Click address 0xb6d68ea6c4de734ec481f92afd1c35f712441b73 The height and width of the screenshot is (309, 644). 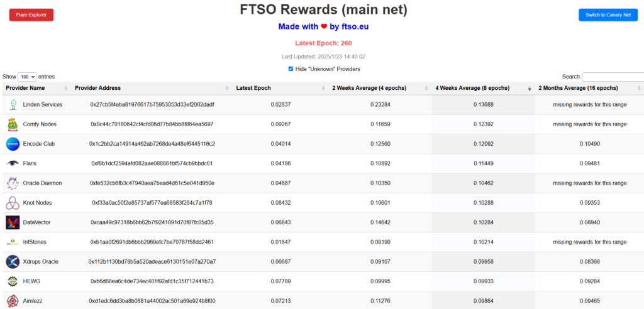152,281
